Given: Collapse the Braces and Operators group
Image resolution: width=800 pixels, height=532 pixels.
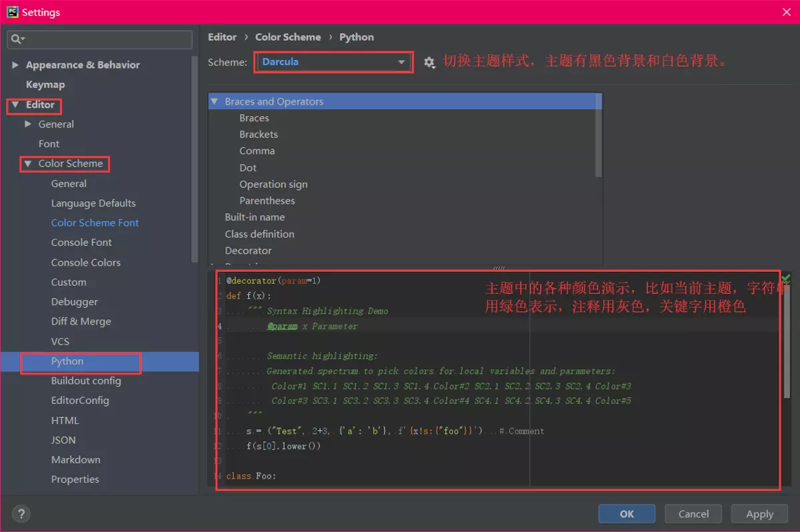Looking at the screenshot, I should (x=215, y=101).
